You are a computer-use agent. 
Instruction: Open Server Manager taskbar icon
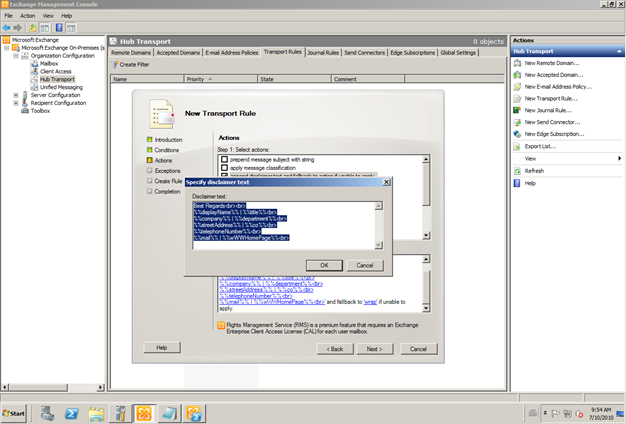pyautogui.click(x=48, y=414)
